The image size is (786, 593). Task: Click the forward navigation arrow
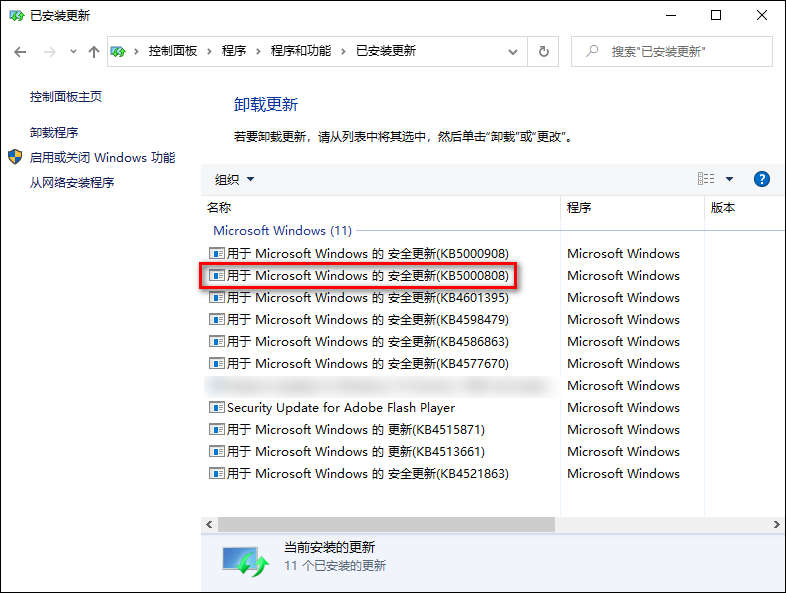(49, 52)
